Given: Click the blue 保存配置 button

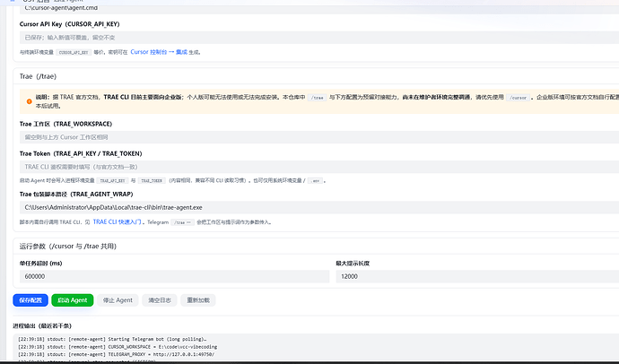Looking at the screenshot, I should coord(31,300).
